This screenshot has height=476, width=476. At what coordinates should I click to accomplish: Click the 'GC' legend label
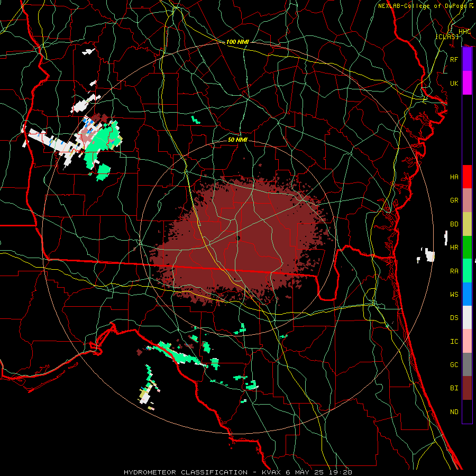(454, 365)
